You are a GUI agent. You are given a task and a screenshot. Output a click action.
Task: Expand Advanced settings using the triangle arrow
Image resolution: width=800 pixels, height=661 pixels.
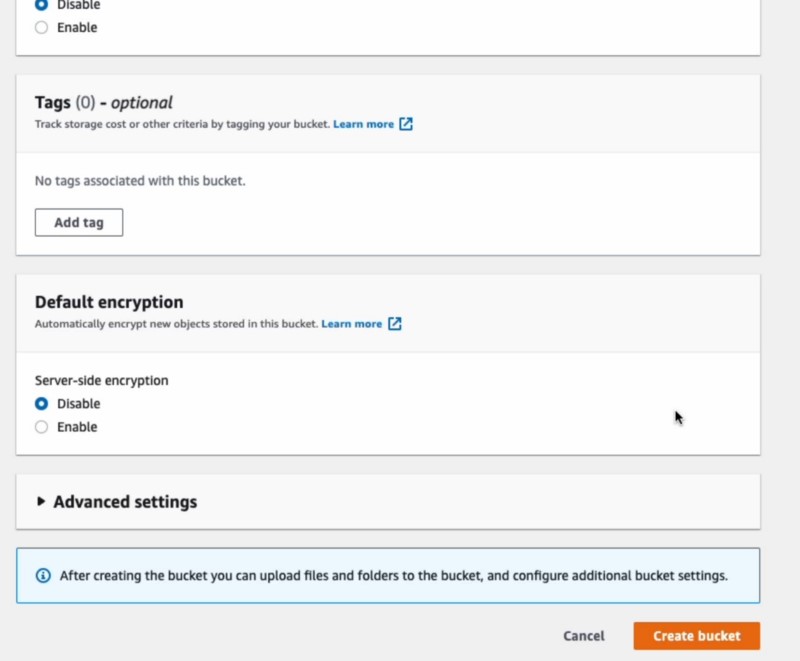[41, 502]
